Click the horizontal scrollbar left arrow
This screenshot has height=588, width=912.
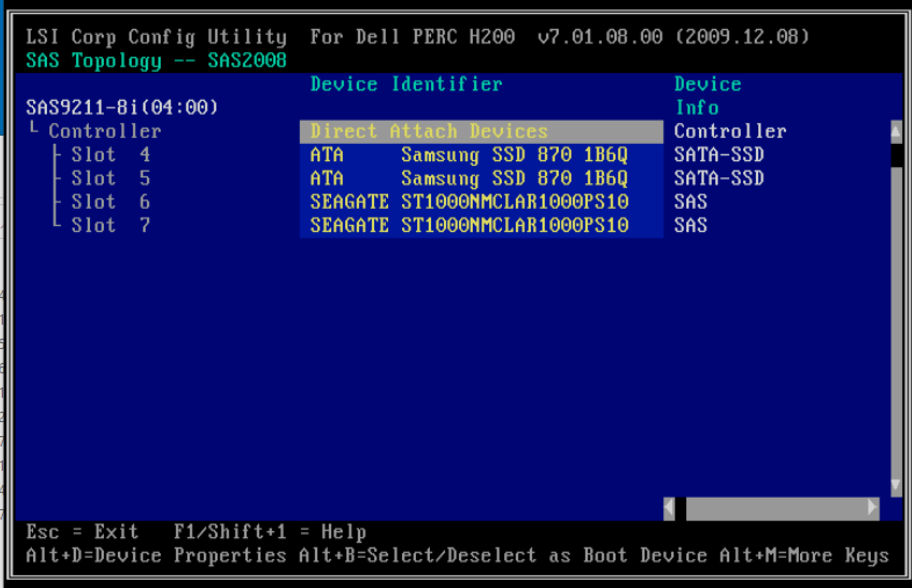669,508
